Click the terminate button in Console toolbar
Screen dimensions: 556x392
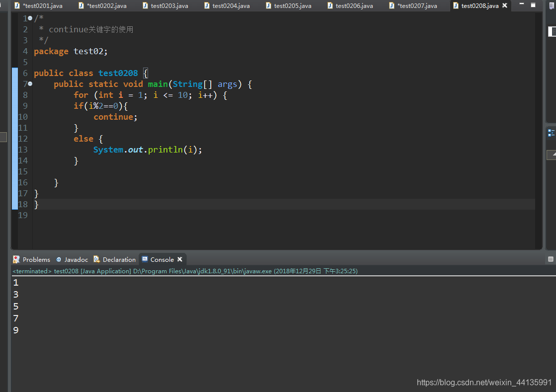click(551, 259)
